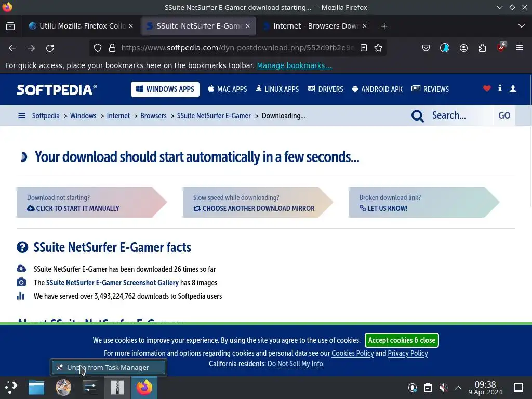Close the SSuite NetSurfer E-Gamer tab
Viewport: 532px width, 399px height.
(248, 26)
